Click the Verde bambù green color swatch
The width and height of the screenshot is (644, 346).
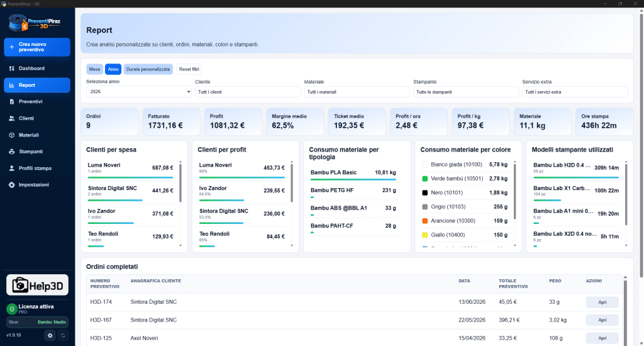pyautogui.click(x=425, y=178)
